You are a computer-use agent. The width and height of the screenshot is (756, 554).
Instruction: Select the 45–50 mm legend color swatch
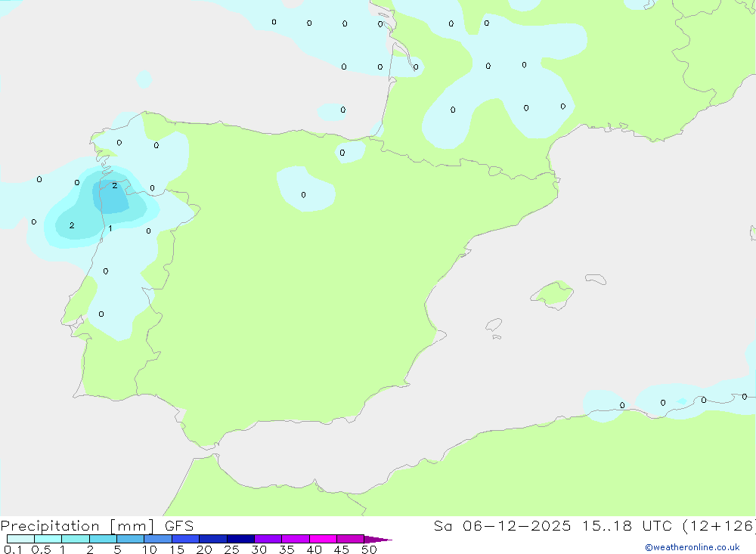[350, 539]
